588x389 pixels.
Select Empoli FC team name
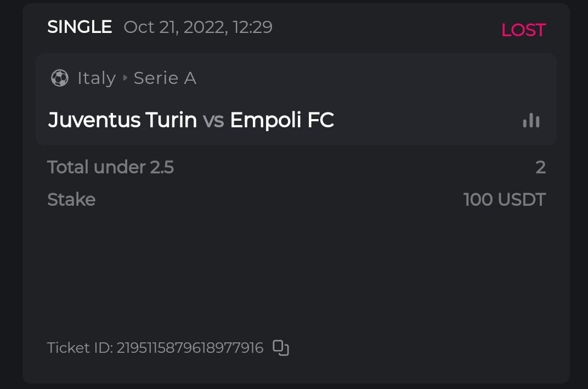282,120
